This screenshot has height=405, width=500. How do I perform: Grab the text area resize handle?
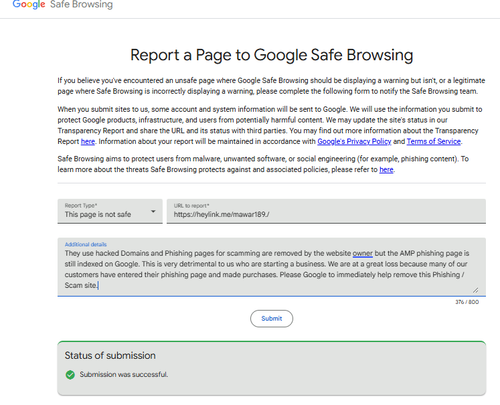(476, 290)
